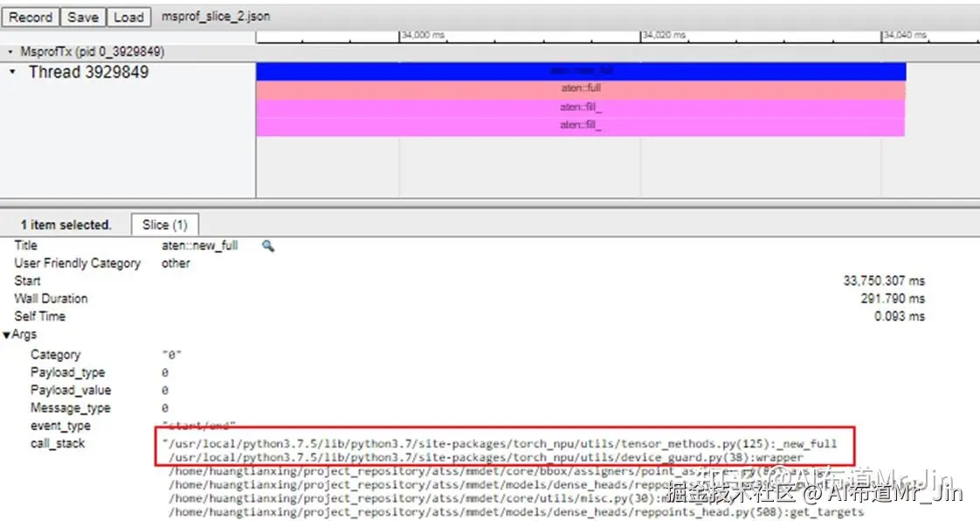Viewport: 980px width, 521px height.
Task: Click the Title value aten::new_full
Action: [x=199, y=245]
